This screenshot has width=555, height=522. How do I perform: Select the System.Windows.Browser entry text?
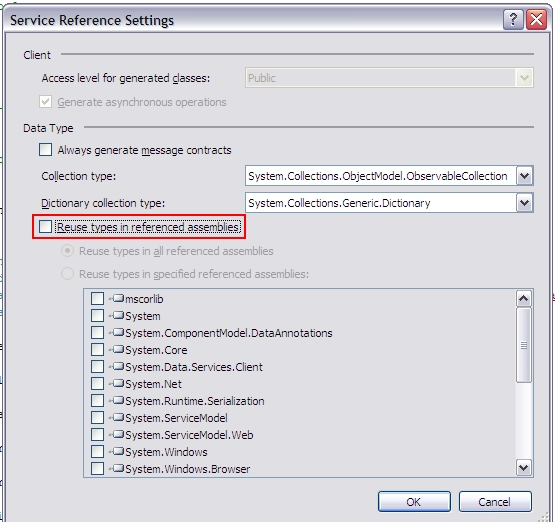pyautogui.click(x=188, y=469)
